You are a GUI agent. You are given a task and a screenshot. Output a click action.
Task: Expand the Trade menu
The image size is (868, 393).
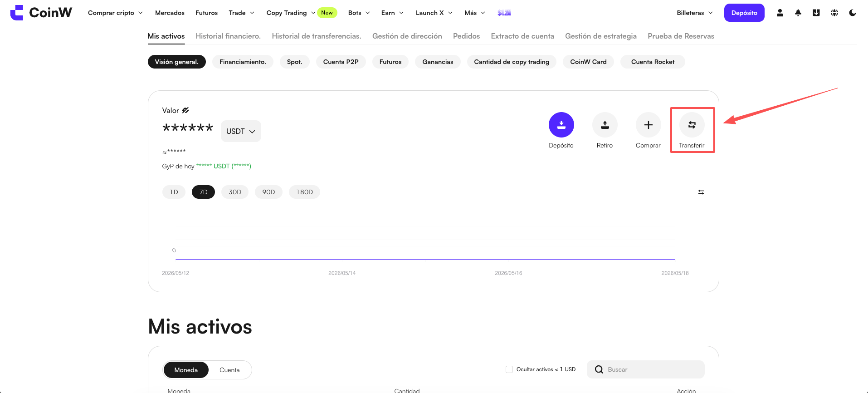pos(241,13)
